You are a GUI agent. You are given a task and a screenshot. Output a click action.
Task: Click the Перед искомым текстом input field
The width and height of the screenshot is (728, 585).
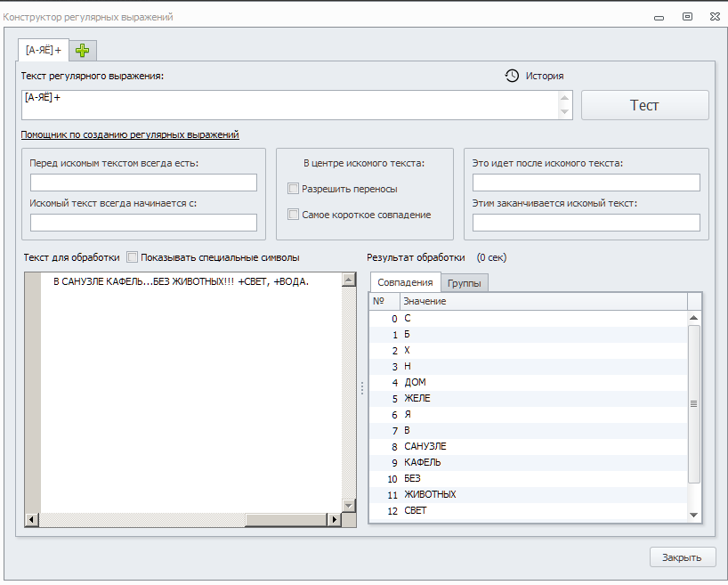coord(143,183)
